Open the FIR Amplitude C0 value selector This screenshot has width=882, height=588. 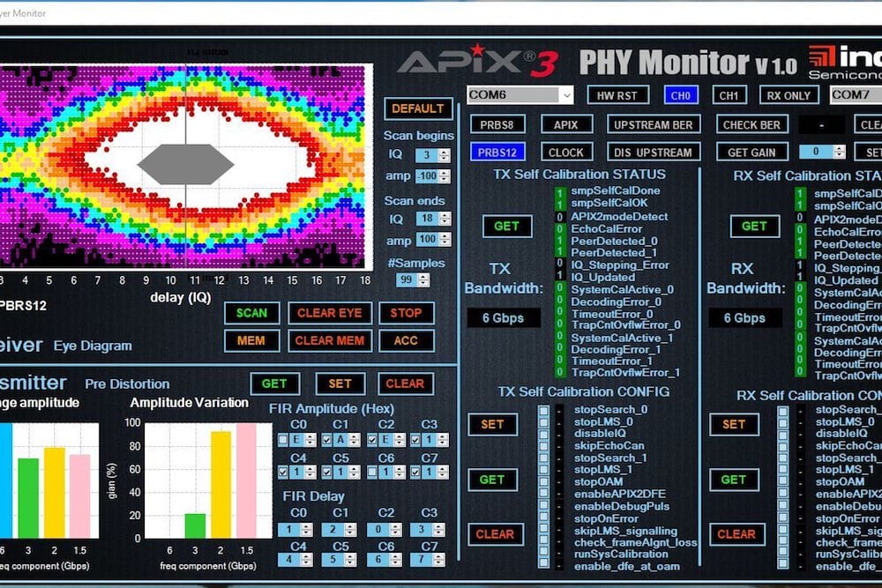pos(303,438)
